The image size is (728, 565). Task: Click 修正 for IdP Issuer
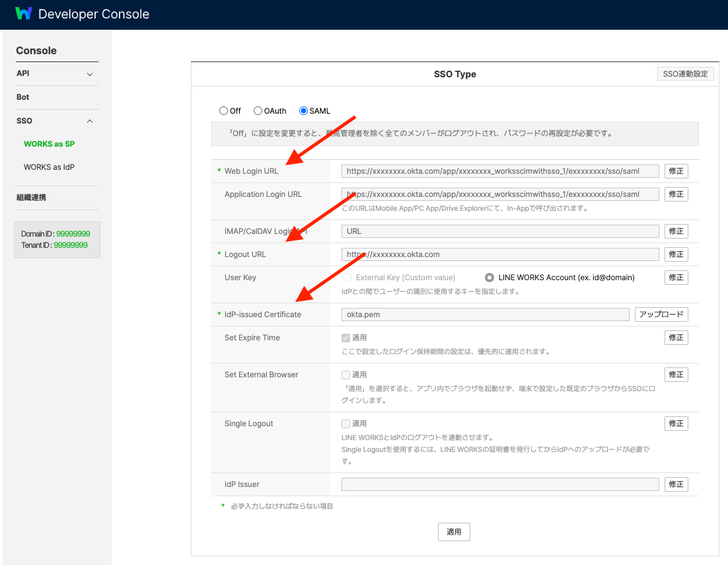[x=676, y=484]
